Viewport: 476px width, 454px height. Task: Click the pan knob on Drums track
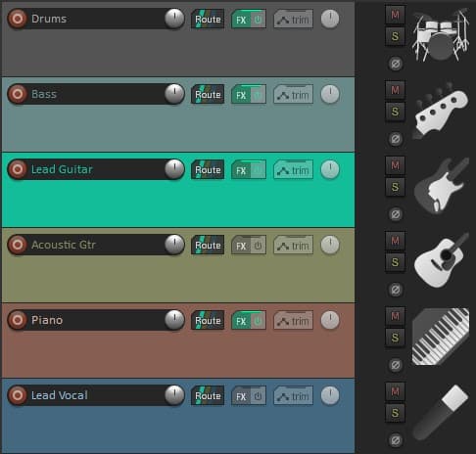click(330, 19)
